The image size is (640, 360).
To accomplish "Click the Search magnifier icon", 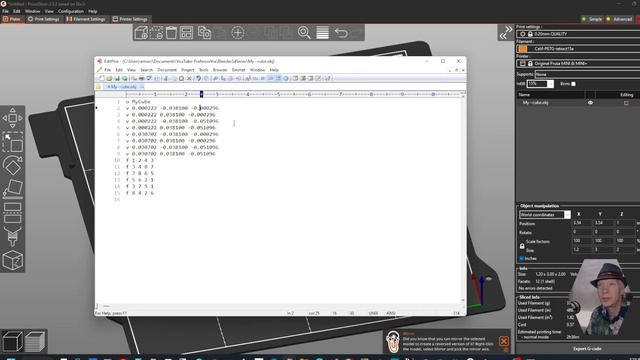I will (304, 33).
